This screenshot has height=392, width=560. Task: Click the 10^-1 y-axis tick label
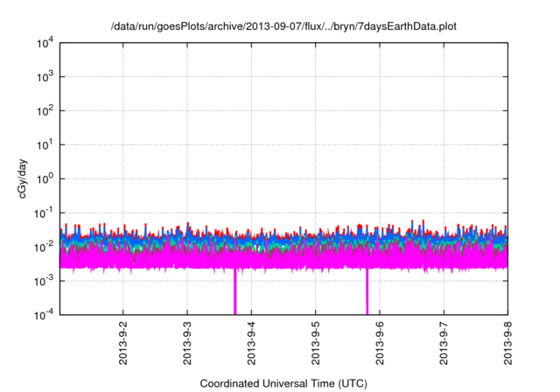44,213
